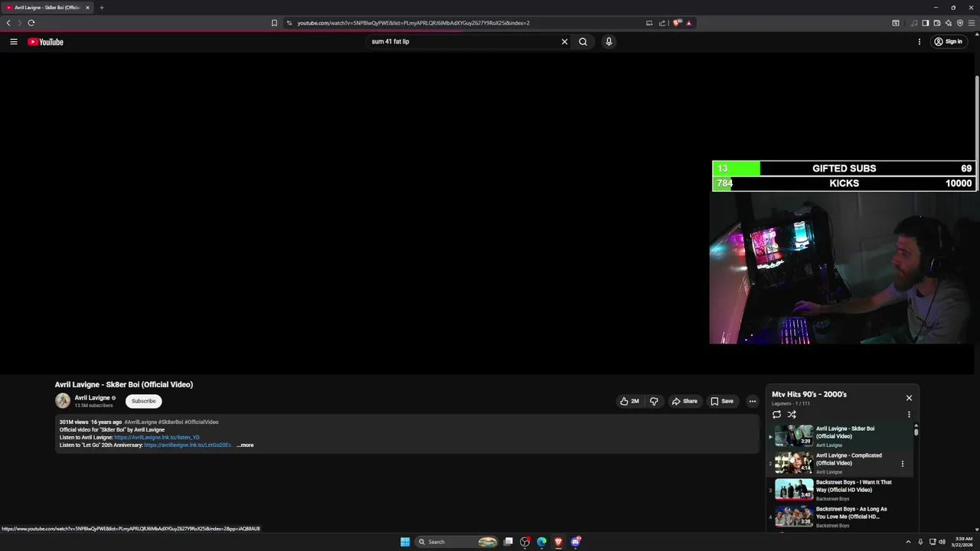Play Avril Lavigne - Sk8er Boi from playlist
Image resolution: width=980 pixels, height=551 pixels.
tap(838, 436)
